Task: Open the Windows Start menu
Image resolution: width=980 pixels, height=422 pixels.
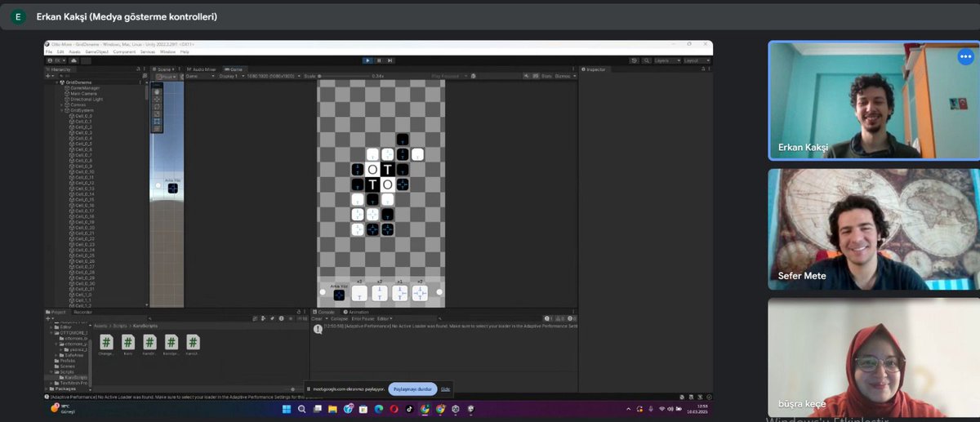Action: (287, 408)
